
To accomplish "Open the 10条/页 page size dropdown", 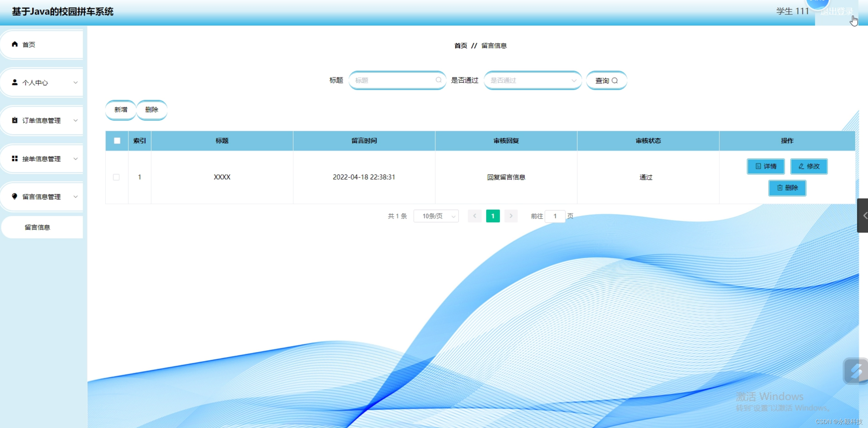I will pyautogui.click(x=436, y=216).
